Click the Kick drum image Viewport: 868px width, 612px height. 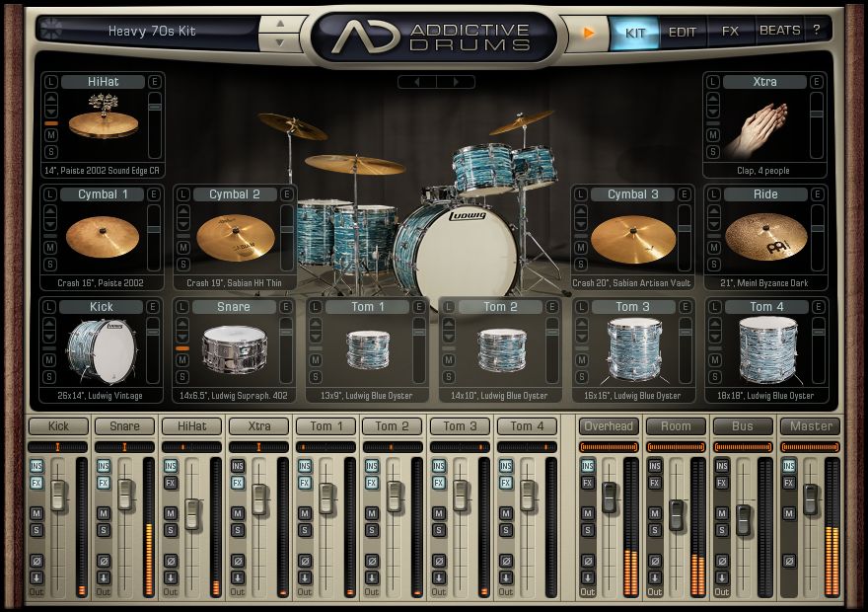point(102,351)
